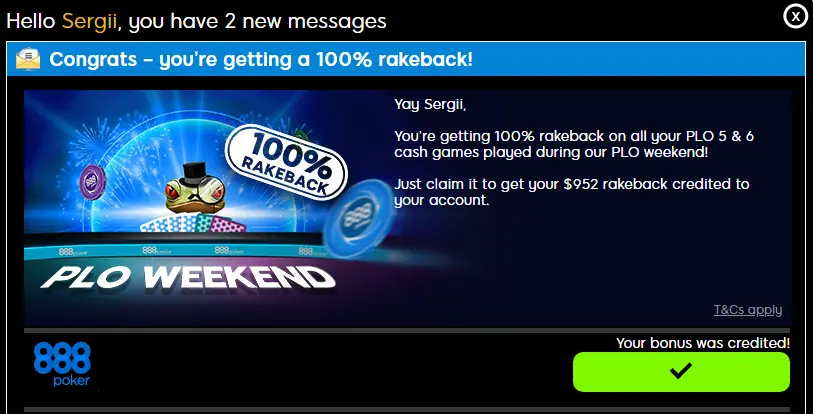The height and width of the screenshot is (414, 814).
Task: Click the fireworks promo banner image
Action: [x=208, y=208]
